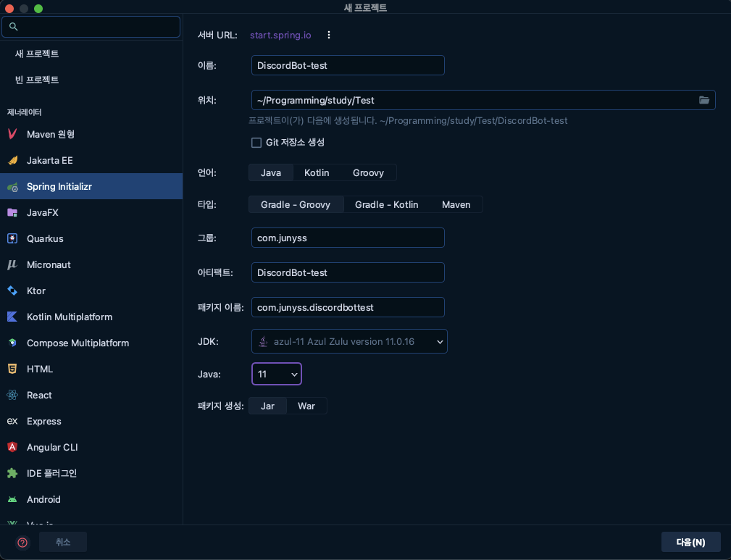Select the IDE plugin generator entry
Image resolution: width=731 pixels, height=560 pixels.
91,473
